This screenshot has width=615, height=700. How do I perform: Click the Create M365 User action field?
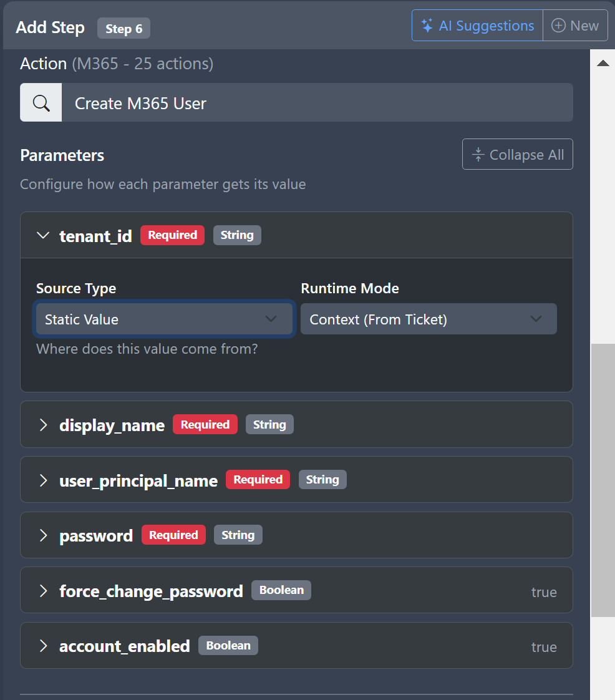pyautogui.click(x=317, y=103)
